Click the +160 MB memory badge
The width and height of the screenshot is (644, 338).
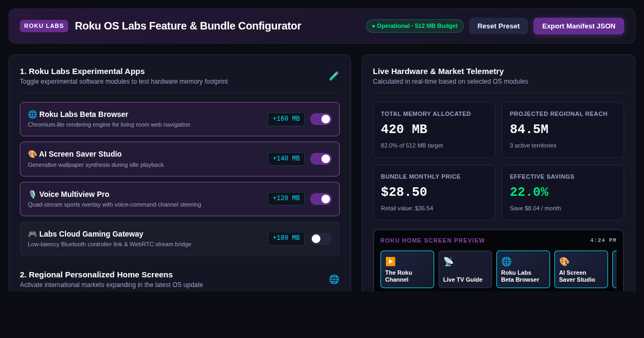[x=286, y=119]
